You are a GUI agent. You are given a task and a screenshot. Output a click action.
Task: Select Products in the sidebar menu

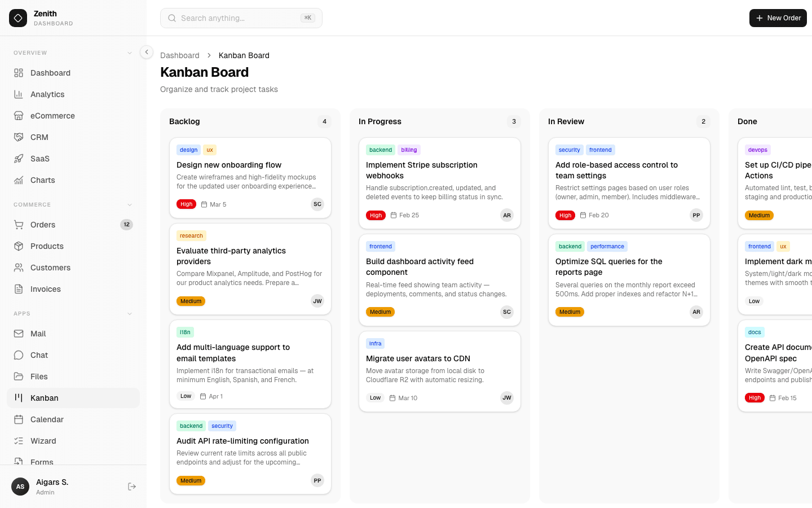[x=47, y=246]
